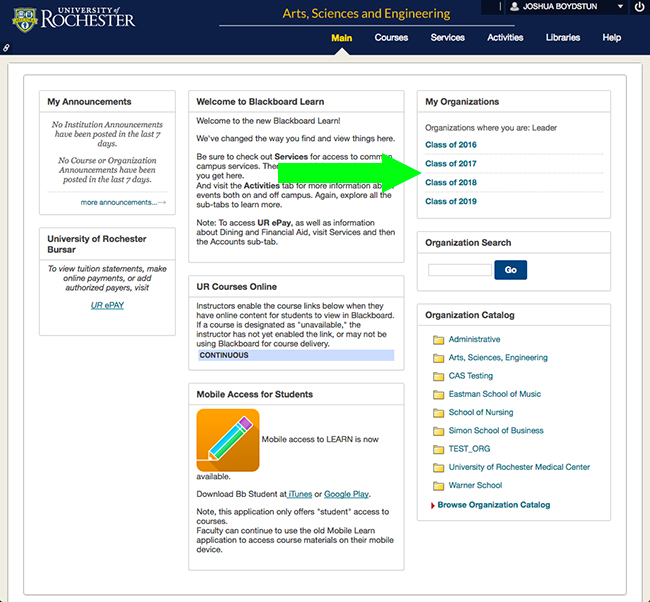Click the Organization Catalog module header
The image size is (650, 602).
tap(514, 315)
